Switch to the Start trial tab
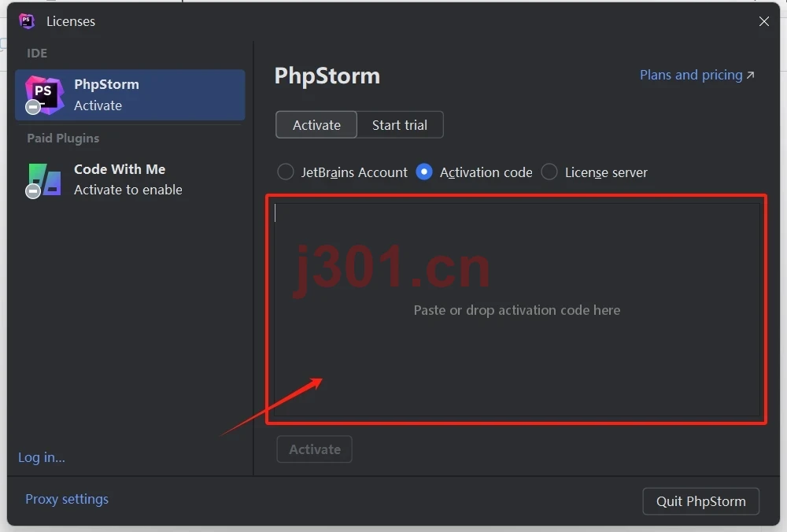787x532 pixels. (400, 124)
